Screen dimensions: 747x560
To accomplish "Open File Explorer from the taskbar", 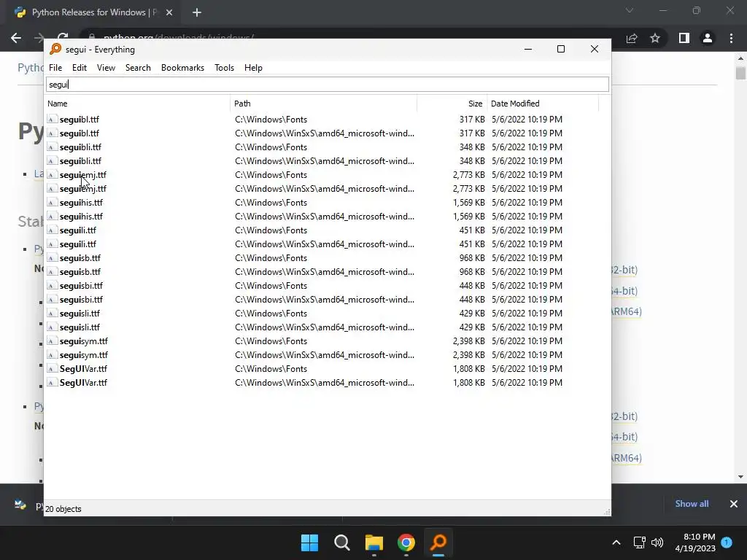I will click(374, 542).
